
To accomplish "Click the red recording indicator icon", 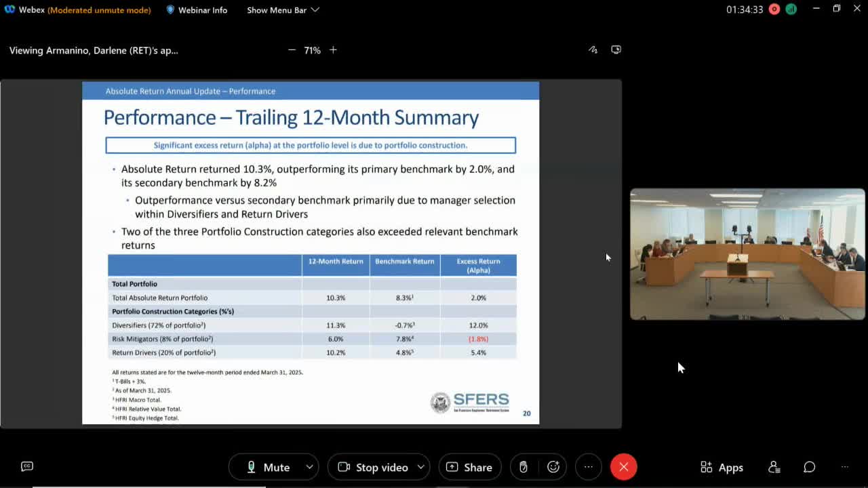I will (774, 9).
